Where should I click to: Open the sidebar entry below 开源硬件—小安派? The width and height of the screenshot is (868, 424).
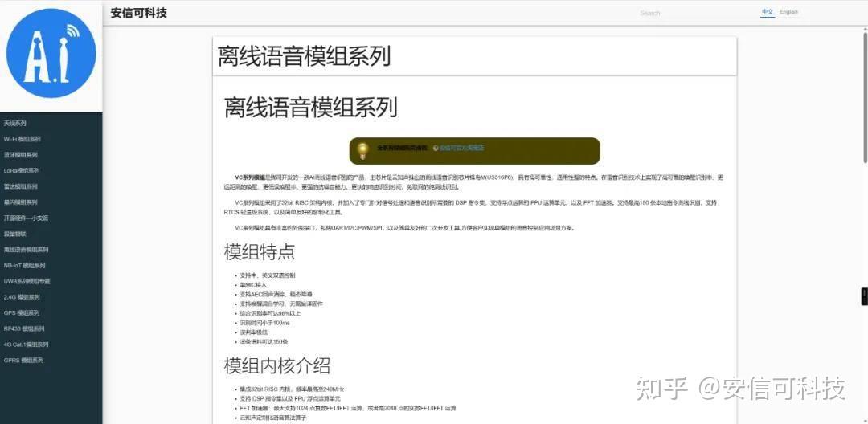click(x=15, y=234)
